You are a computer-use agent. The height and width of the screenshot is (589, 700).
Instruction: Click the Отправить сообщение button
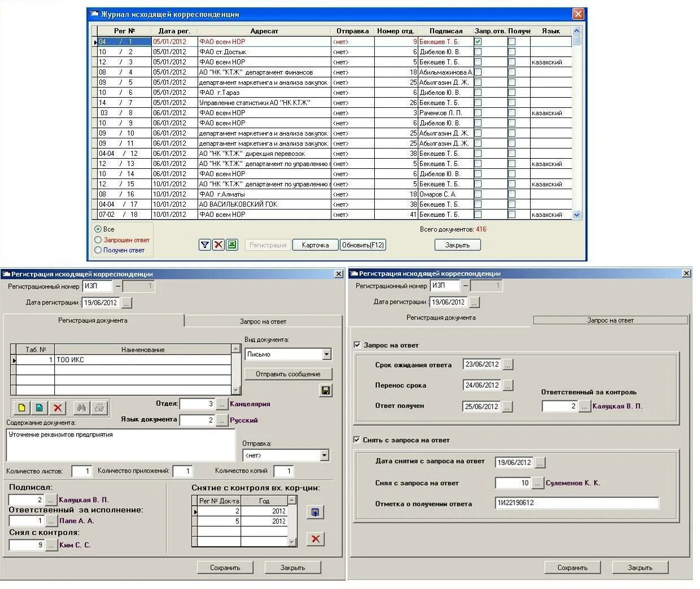pos(288,374)
